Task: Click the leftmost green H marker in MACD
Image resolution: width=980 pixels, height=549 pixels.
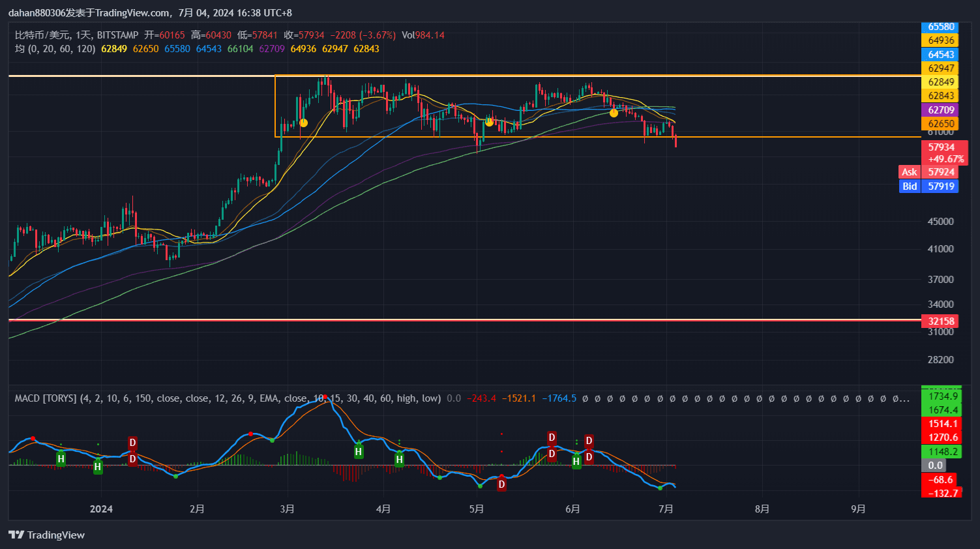Action: [x=61, y=459]
